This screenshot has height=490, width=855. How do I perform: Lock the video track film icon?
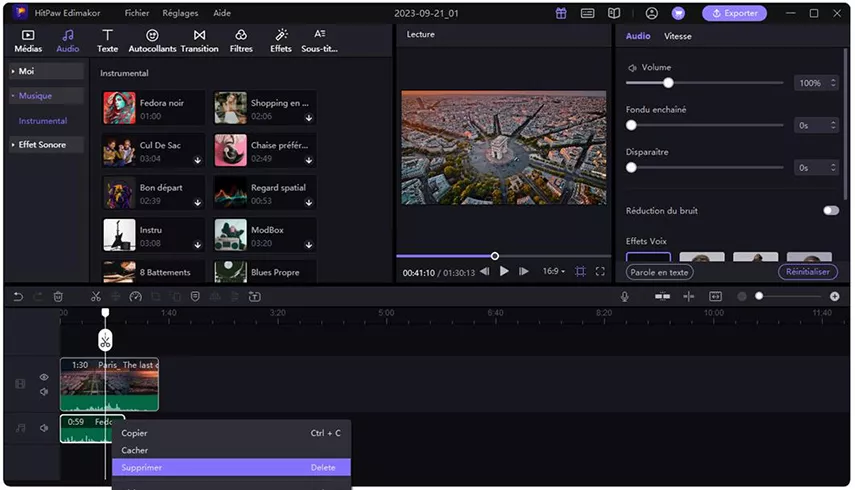click(20, 384)
